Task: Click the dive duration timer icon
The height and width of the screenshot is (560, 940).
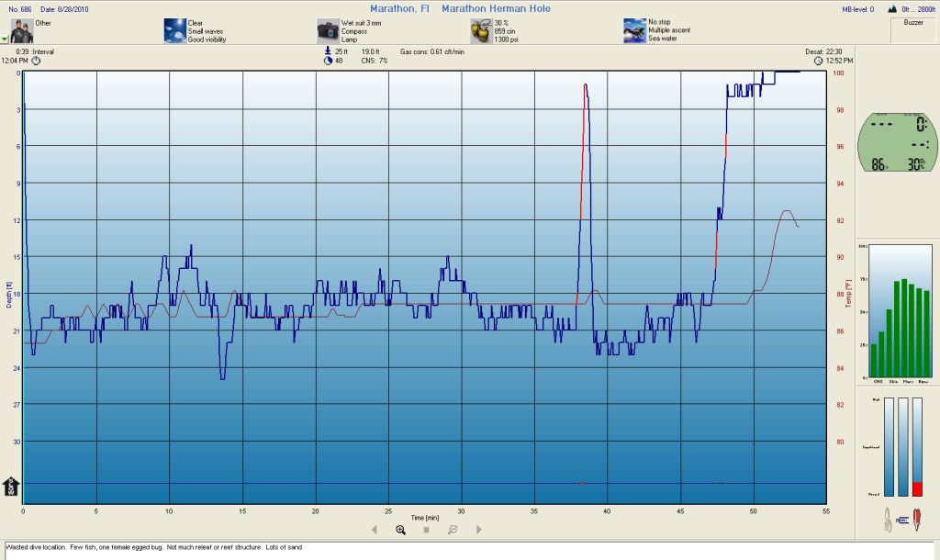Action: click(328, 61)
